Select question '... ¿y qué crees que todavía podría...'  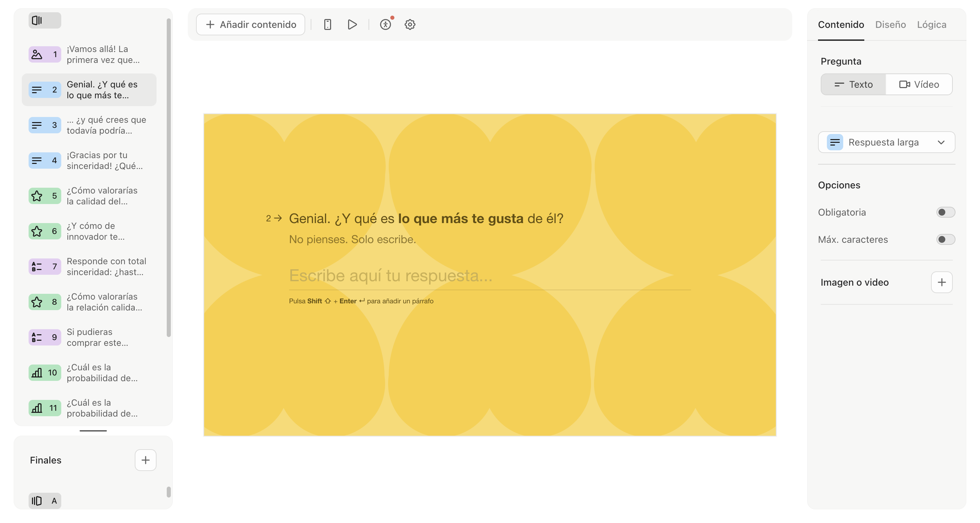coord(89,125)
